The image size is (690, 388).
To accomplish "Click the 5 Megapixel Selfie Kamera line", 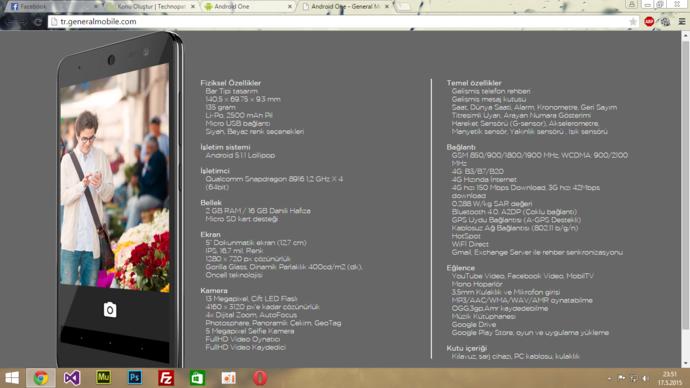I will 250,331.
